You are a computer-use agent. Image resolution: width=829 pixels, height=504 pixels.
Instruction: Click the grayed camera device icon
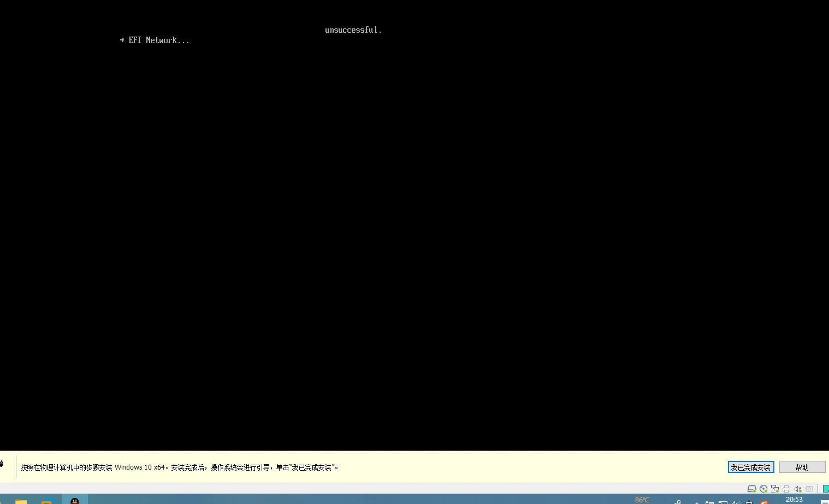809,489
